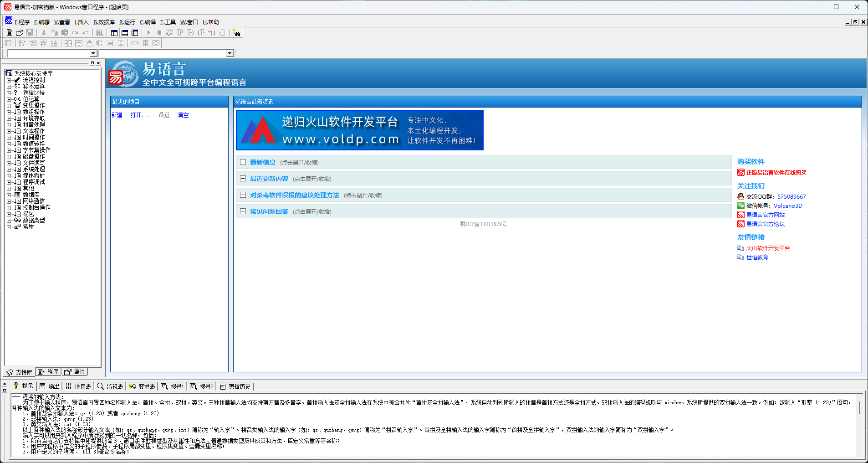Click the Stop square icon

point(159,33)
